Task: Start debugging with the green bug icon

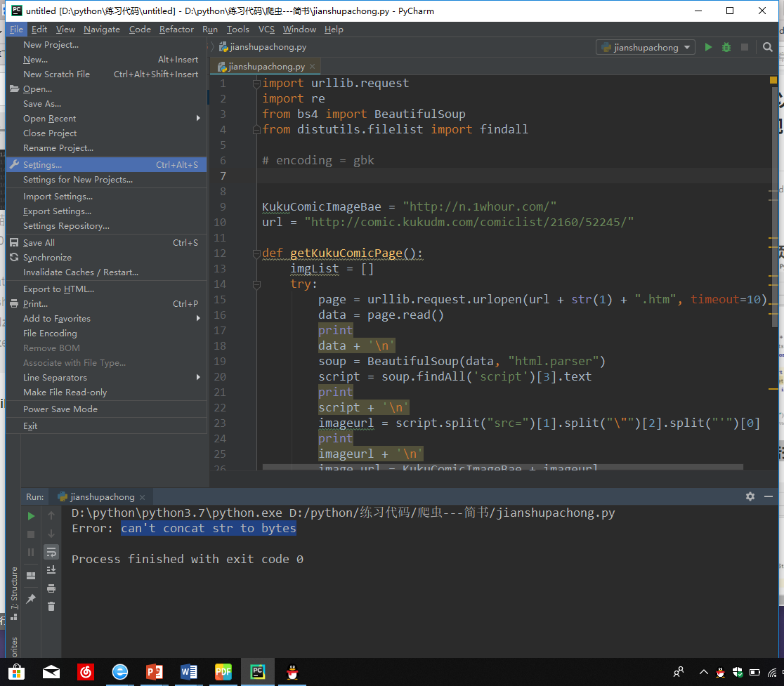Action: click(726, 47)
